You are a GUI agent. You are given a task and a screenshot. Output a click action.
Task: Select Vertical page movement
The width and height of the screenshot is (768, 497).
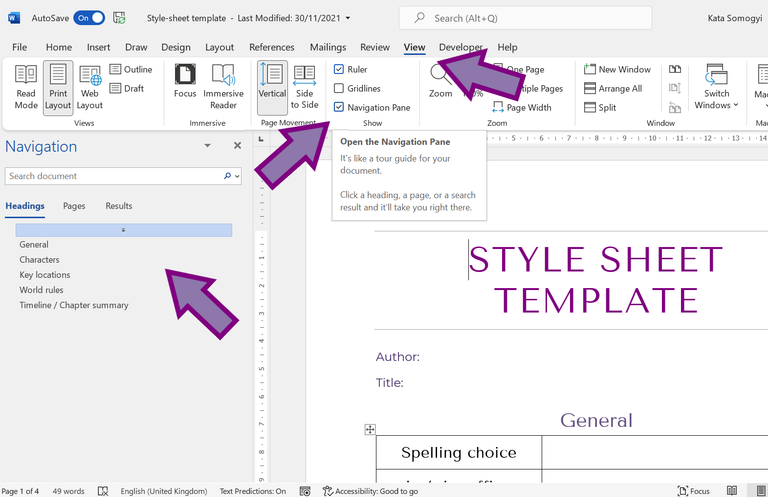click(x=272, y=87)
